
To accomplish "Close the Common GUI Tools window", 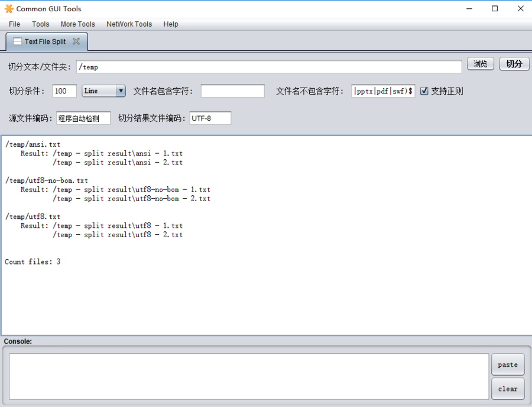I will point(520,9).
